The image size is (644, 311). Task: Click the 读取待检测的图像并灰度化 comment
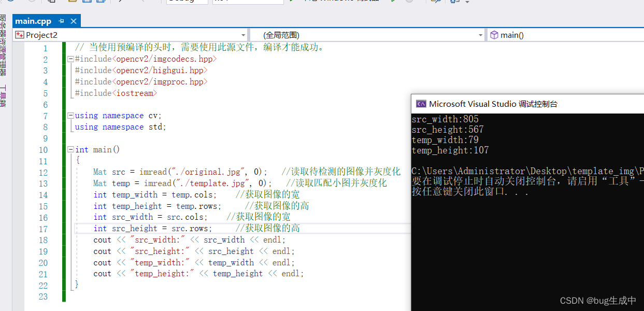(341, 172)
